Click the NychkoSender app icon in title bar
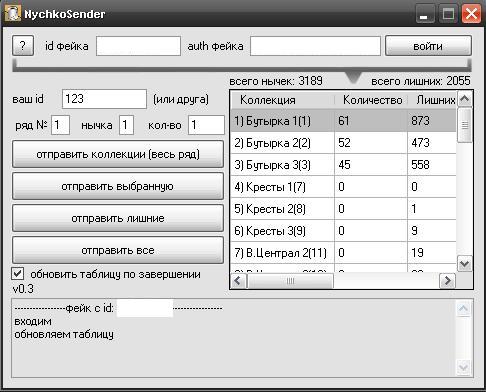The height and width of the screenshot is (392, 486). (x=12, y=14)
